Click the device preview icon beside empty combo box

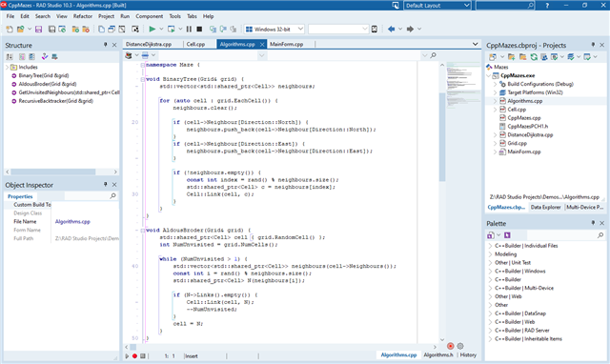click(375, 29)
